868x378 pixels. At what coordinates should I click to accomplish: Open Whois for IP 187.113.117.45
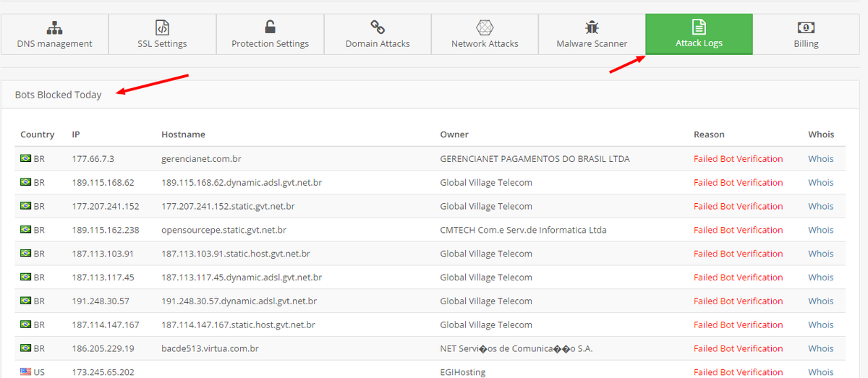coord(821,278)
